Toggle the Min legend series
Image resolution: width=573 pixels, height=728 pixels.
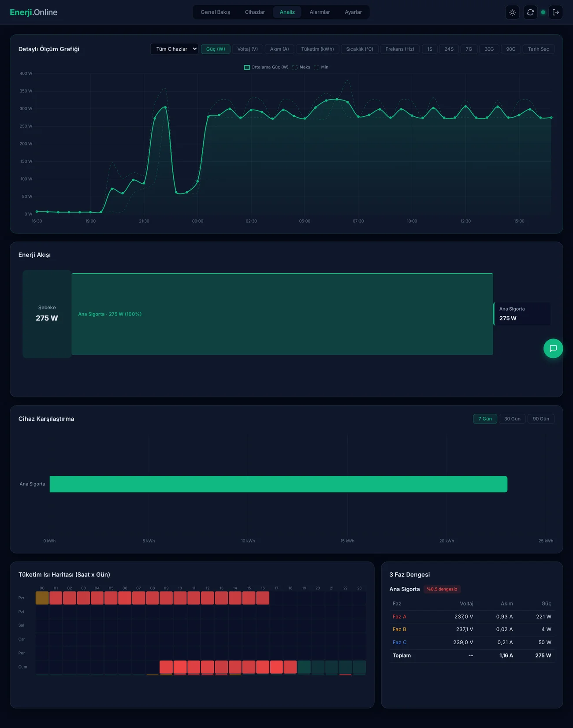[321, 67]
